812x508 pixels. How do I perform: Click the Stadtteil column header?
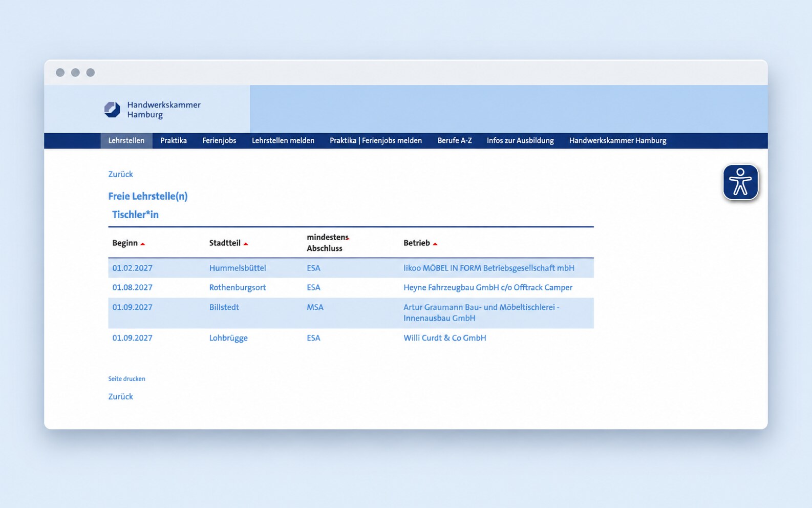[x=225, y=243]
